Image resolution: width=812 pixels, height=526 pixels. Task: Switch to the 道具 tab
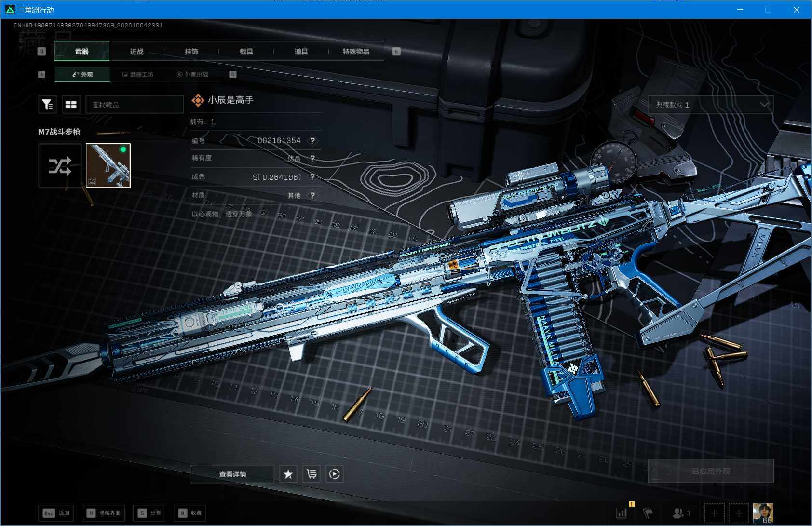pos(301,51)
